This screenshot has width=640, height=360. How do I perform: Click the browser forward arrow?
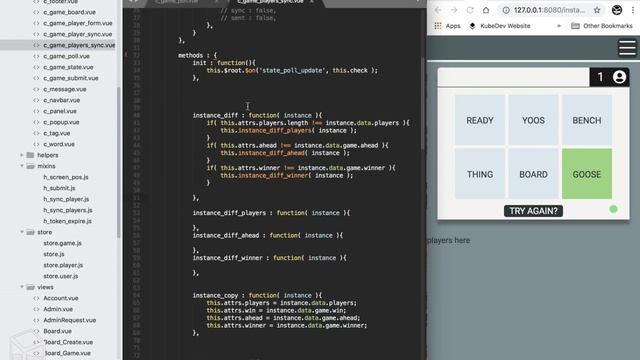coord(454,10)
